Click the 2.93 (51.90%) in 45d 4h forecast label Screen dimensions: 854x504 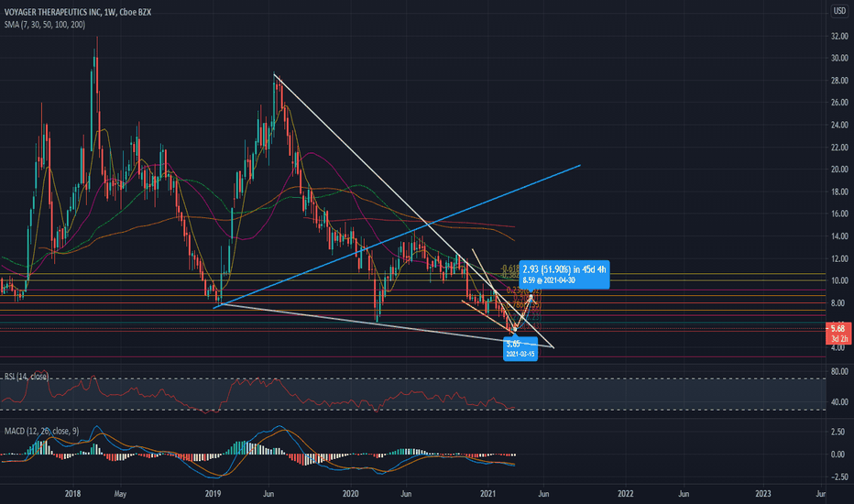(x=564, y=269)
